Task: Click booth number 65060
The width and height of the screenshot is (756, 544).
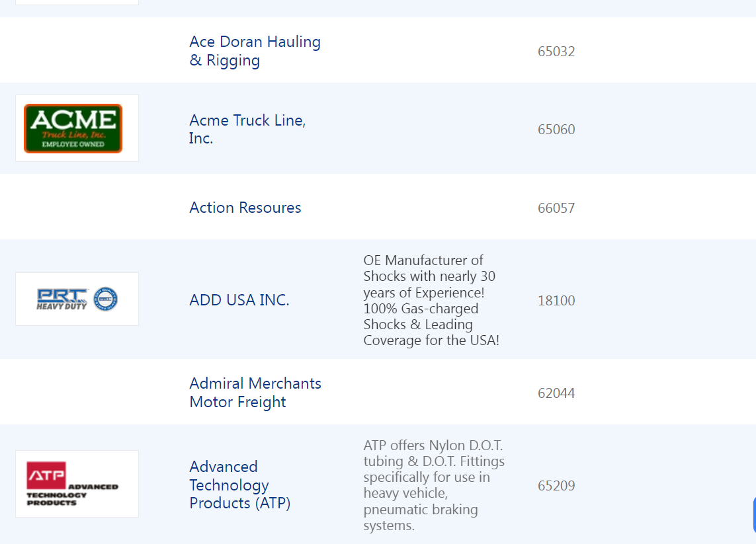Action: tap(556, 130)
